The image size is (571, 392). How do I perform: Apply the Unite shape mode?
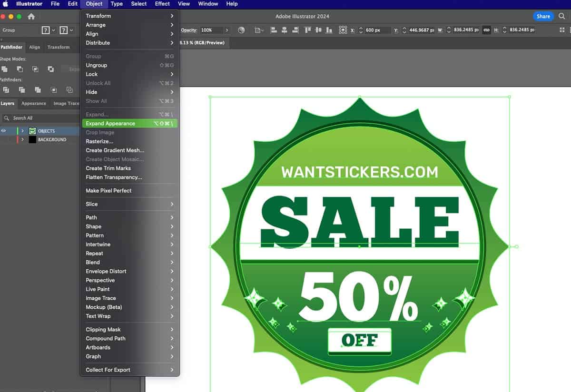pyautogui.click(x=4, y=69)
